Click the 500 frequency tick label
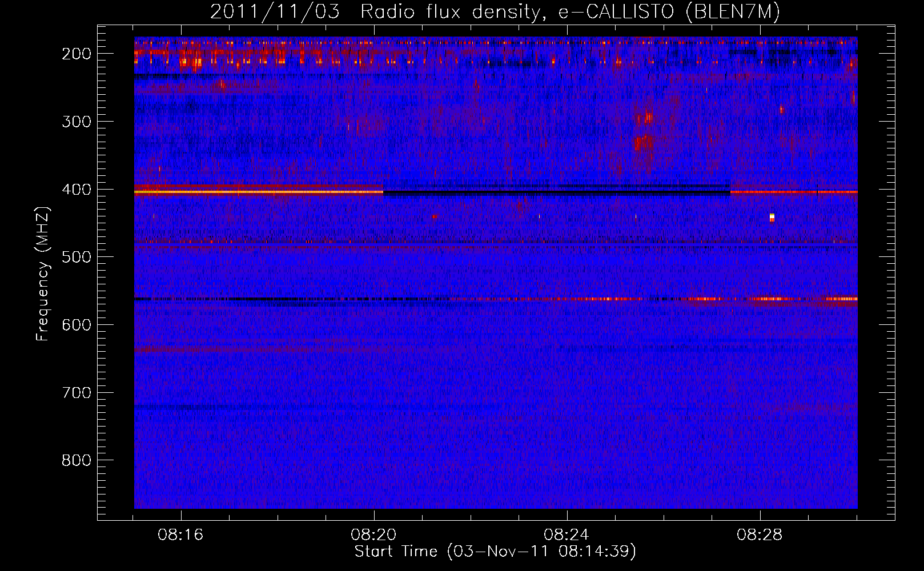924x571 pixels. [76, 257]
